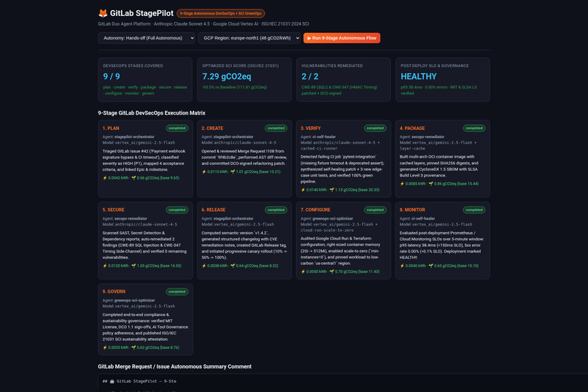Click the lightning energy icon on CREATE card
The height and width of the screenshot is (392, 588).
tap(204, 172)
